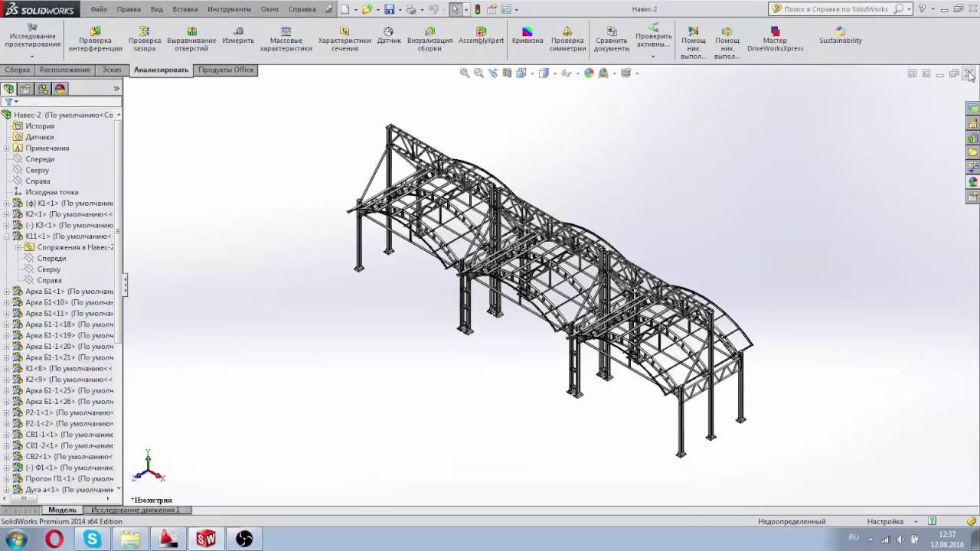Expand Сопряжения в Навес-2 folder

click(18, 247)
